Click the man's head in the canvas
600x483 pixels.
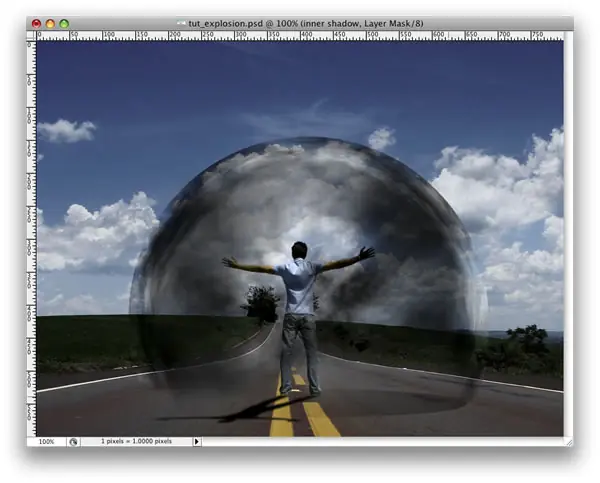click(299, 250)
